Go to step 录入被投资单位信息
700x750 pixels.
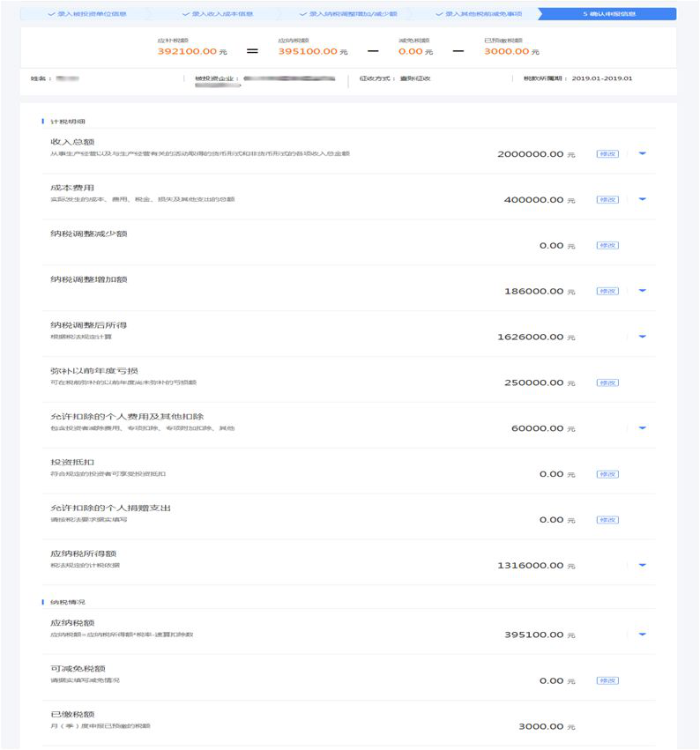coord(87,14)
